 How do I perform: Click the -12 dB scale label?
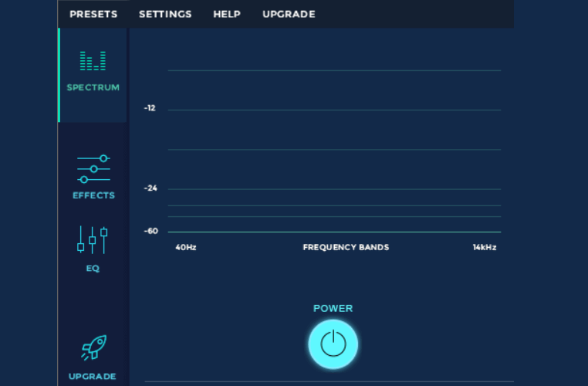pos(150,108)
